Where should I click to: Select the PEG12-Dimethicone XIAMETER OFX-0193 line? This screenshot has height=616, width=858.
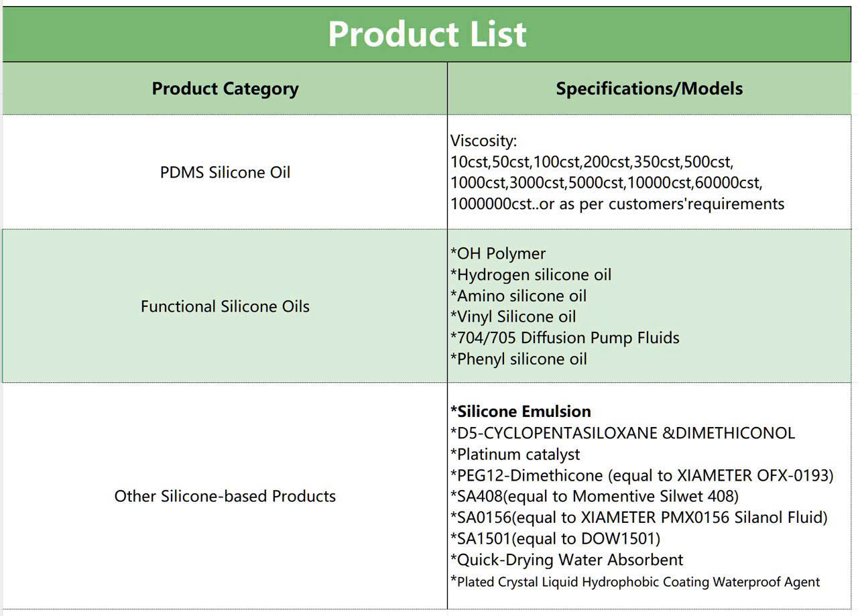click(641, 475)
